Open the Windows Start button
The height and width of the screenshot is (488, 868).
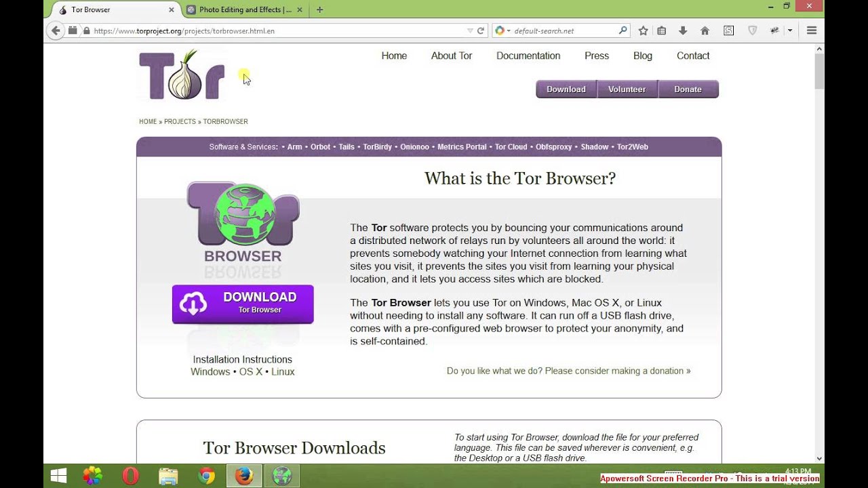coord(59,476)
